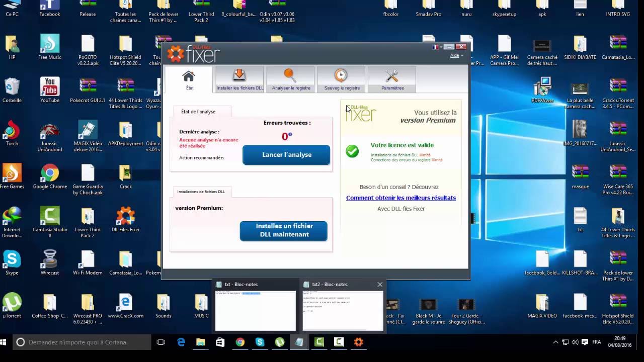The image size is (644, 362).
Task: Click the Lancer l'analyse button
Action: click(286, 155)
